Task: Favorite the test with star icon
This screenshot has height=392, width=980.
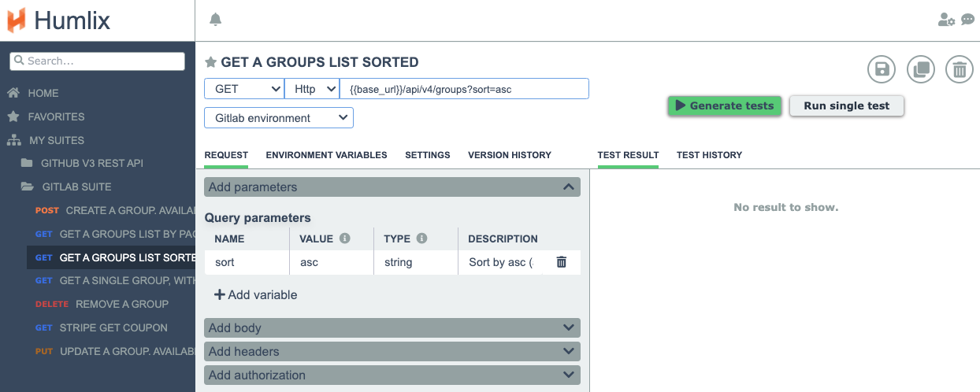Action: coord(210,62)
